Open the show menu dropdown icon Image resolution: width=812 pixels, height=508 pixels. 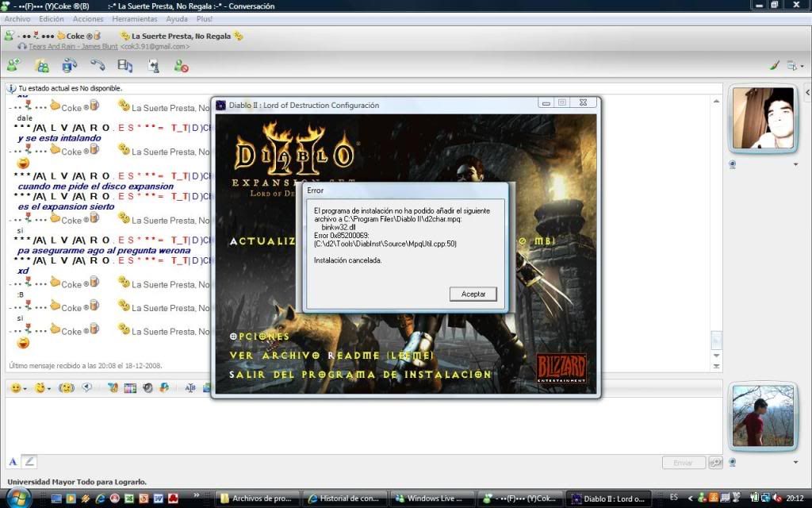795,65
